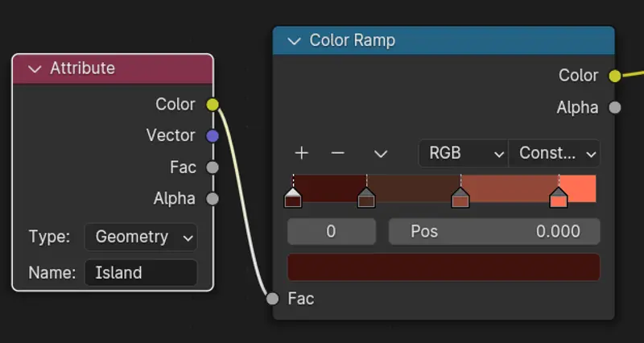This screenshot has width=644, height=343.
Task: Open the Geometry attribute type dropdown
Action: coord(141,238)
